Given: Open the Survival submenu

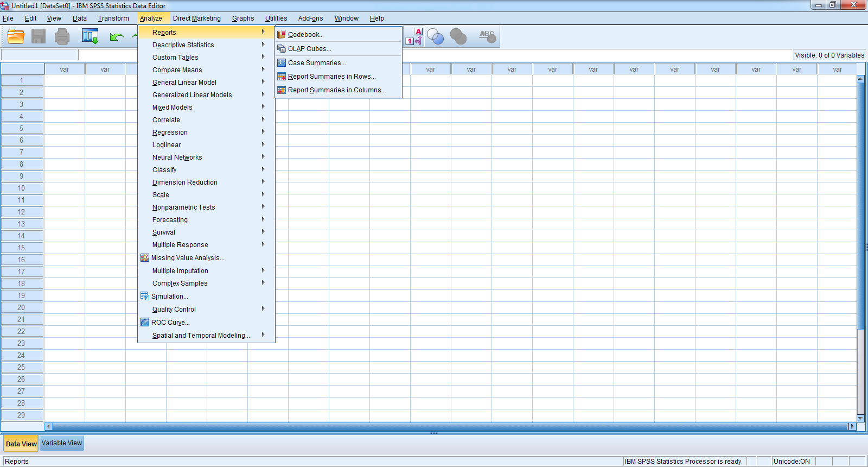Looking at the screenshot, I should pos(206,232).
